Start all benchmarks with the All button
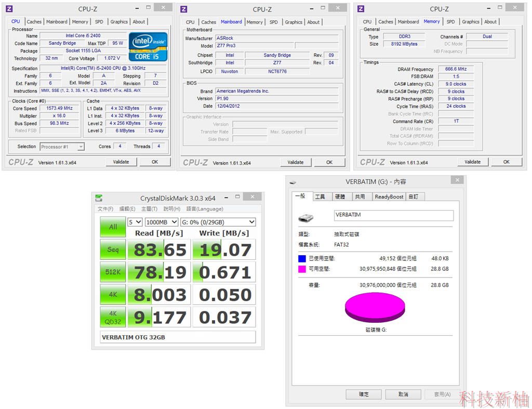Viewport: 532px width, 409px height. click(113, 227)
